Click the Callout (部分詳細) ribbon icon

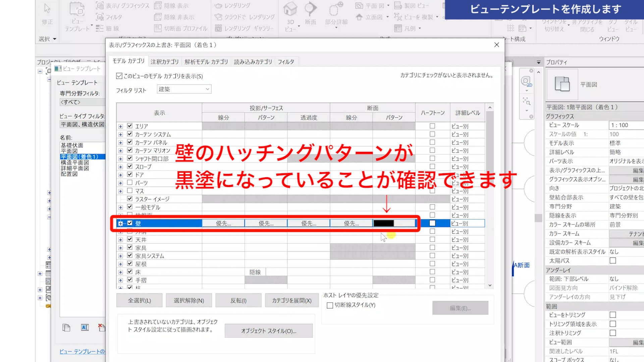pyautogui.click(x=336, y=10)
